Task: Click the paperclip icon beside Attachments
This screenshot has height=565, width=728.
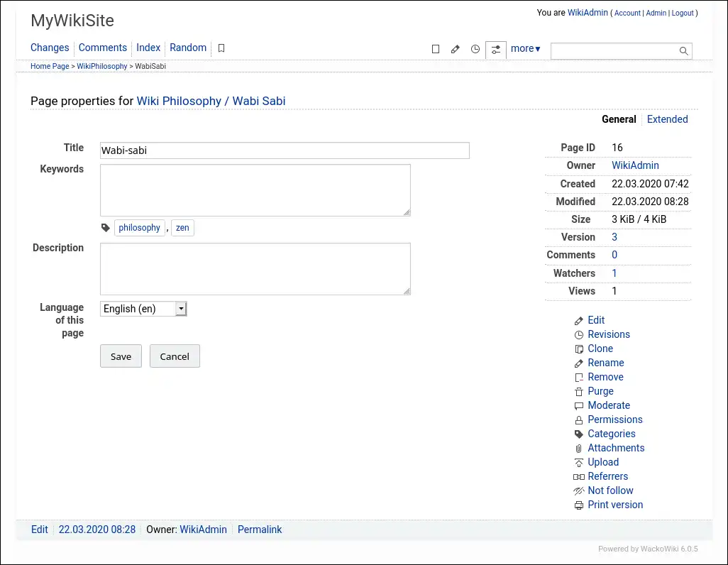Action: pos(579,449)
